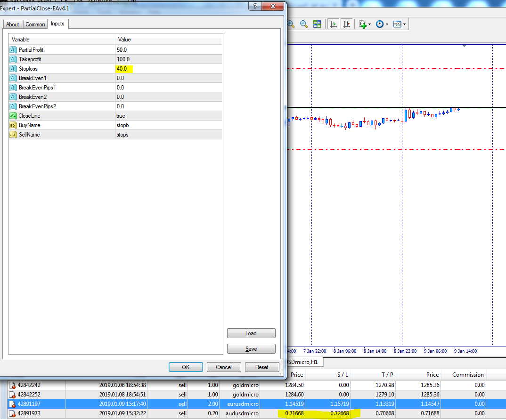The height and width of the screenshot is (420, 506).
Task: Zoom out on the chart
Action: pos(304,24)
